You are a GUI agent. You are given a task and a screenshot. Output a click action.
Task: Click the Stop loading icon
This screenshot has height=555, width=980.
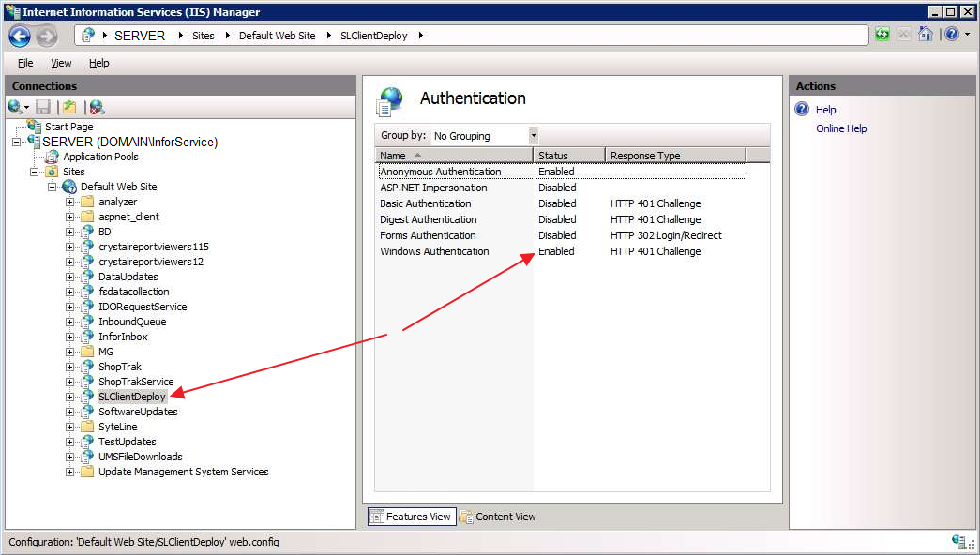[903, 35]
